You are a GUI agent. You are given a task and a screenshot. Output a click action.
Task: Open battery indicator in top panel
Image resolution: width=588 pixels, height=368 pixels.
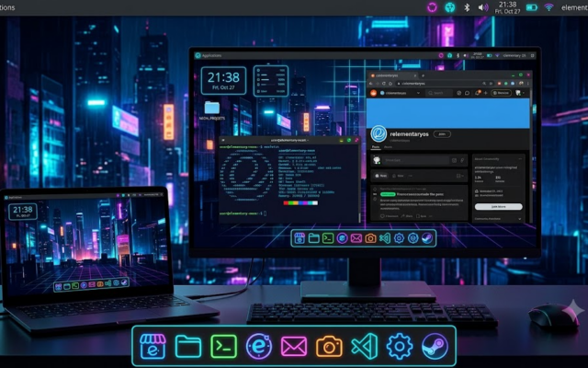pyautogui.click(x=532, y=7)
